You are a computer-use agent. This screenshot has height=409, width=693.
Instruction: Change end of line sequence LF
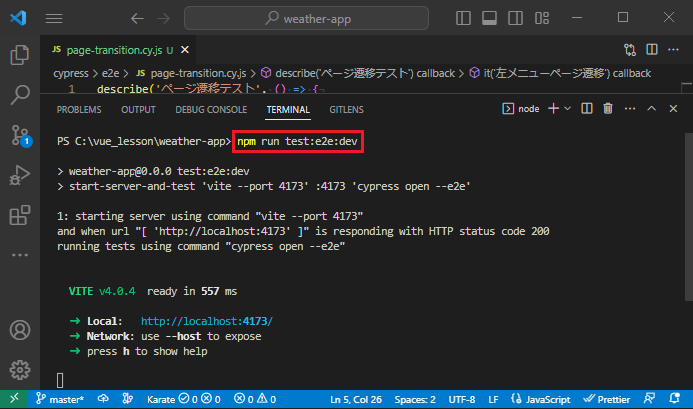tap(493, 400)
